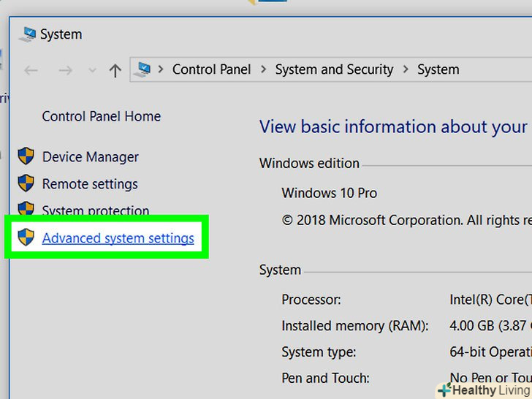This screenshot has width=532, height=399.
Task: Click the shield icon beside Advanced system settings
Action: [x=26, y=237]
